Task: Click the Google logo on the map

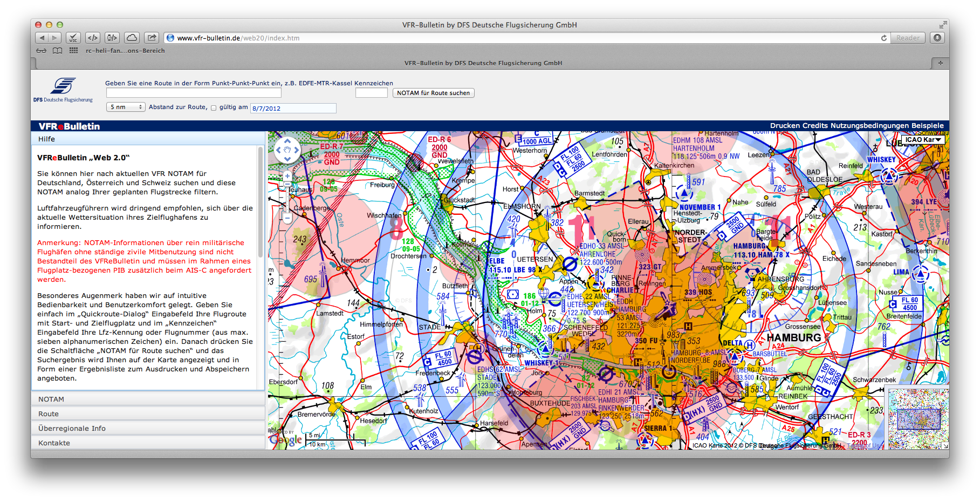Action: (x=286, y=440)
